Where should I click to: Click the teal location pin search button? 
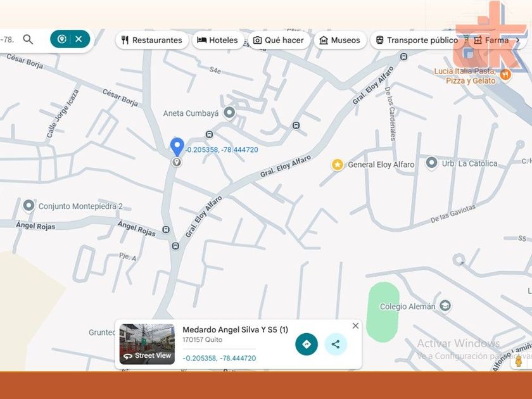(62, 39)
